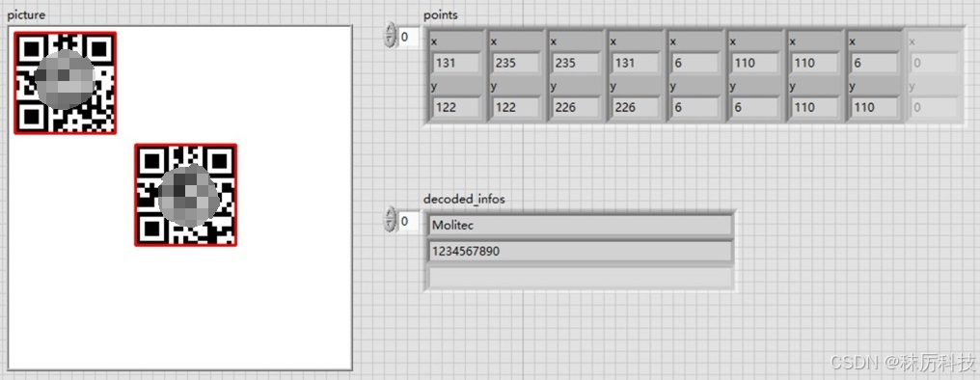Select the Molitec string in decoded_infos
980x380 pixels.
pyautogui.click(x=580, y=226)
